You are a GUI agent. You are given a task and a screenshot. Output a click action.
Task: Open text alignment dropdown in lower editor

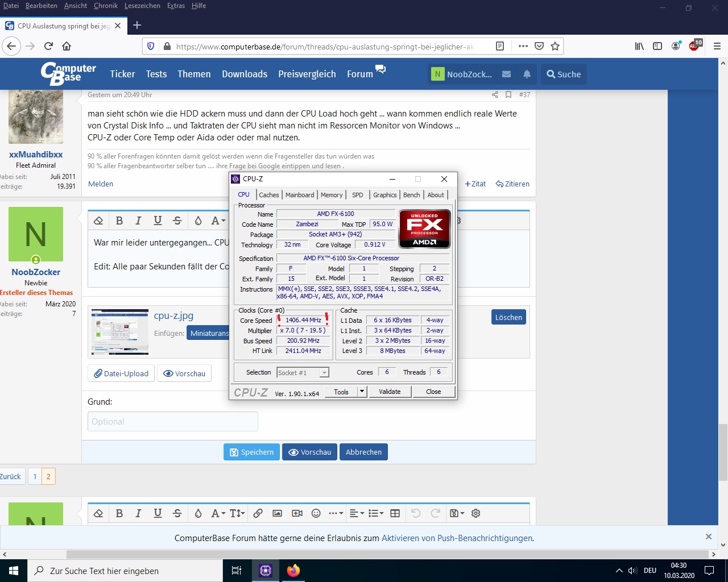(x=357, y=513)
